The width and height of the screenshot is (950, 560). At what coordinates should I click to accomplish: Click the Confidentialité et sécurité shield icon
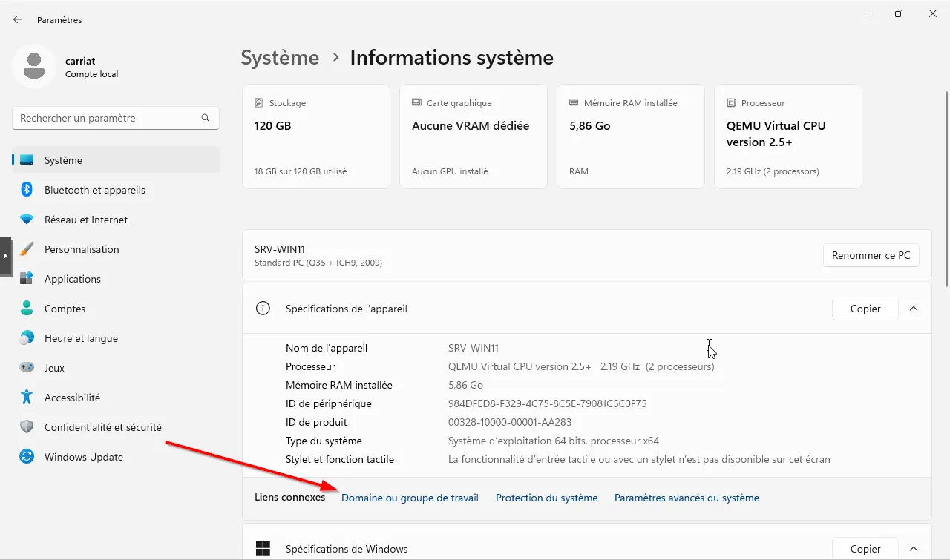click(x=27, y=427)
